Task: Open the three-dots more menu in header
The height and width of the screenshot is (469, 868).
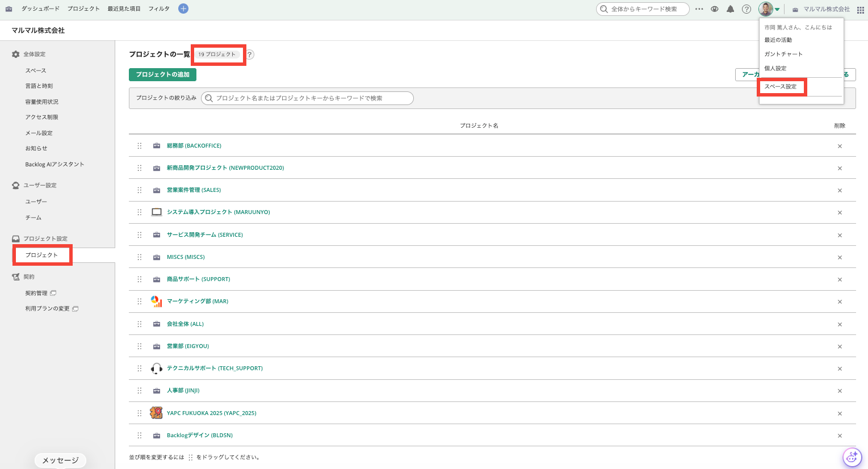Action: [x=699, y=9]
